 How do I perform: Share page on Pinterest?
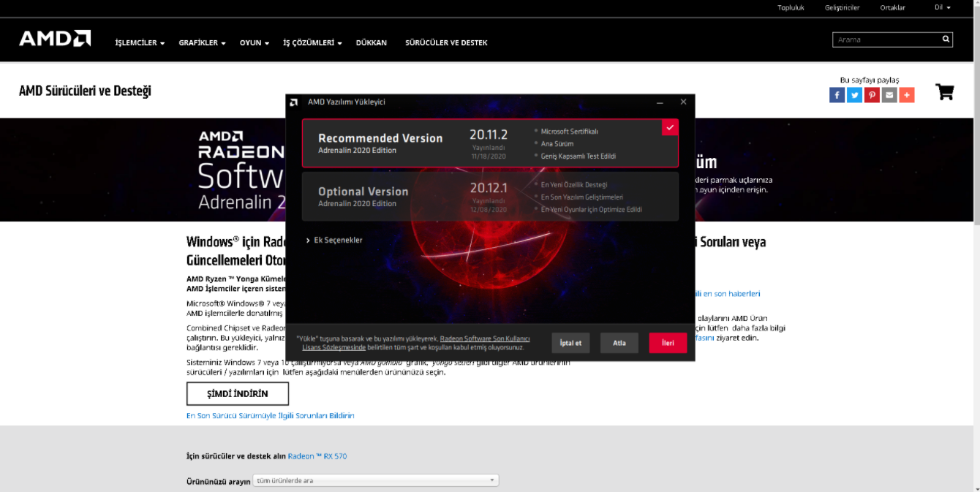click(872, 95)
